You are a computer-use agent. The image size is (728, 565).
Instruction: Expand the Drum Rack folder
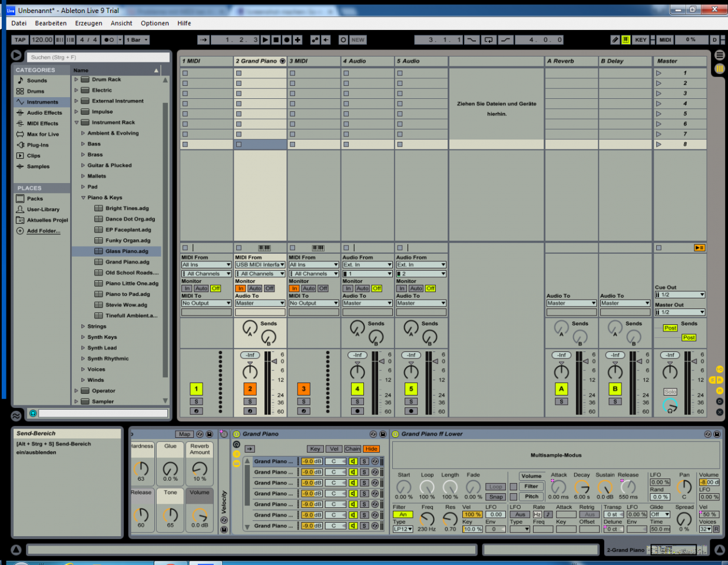pyautogui.click(x=76, y=79)
